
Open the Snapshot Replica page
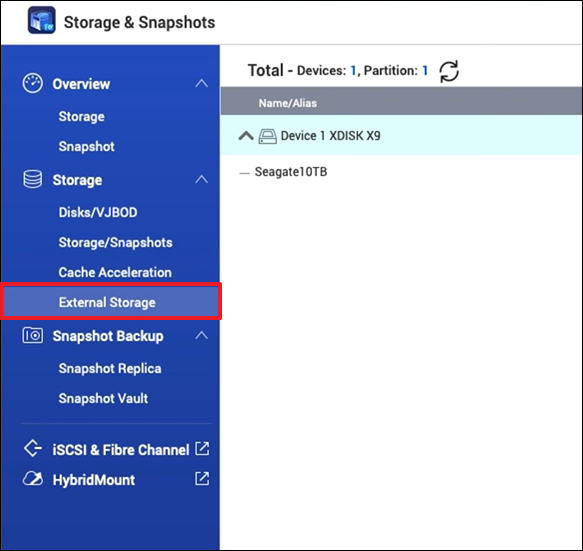click(110, 368)
